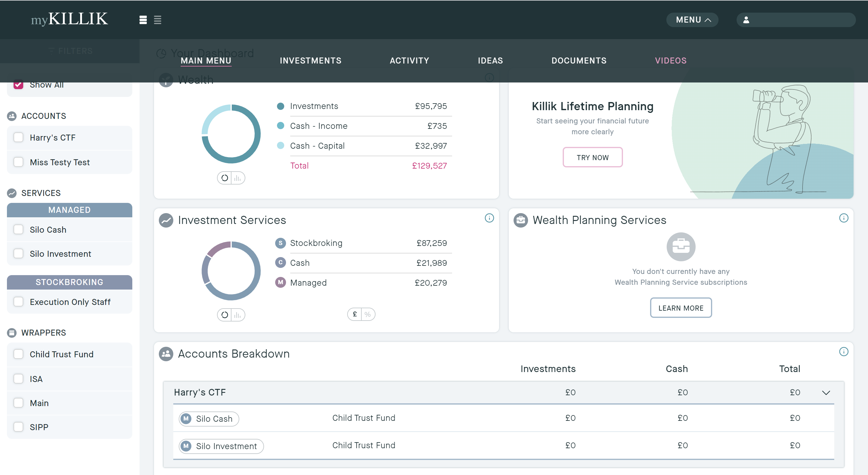Go to the DOCUMENTS menu item
The image size is (868, 475).
(579, 61)
